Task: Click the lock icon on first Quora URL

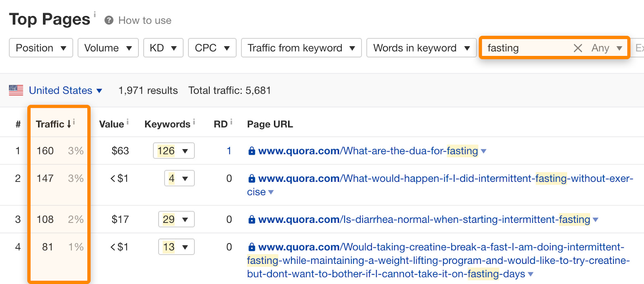Action: (252, 151)
